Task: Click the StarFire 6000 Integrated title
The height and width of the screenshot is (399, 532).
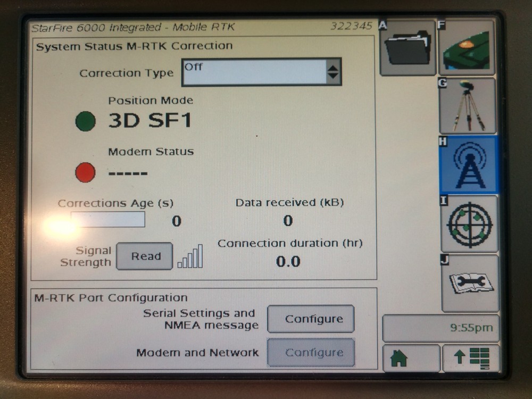Action: 133,27
